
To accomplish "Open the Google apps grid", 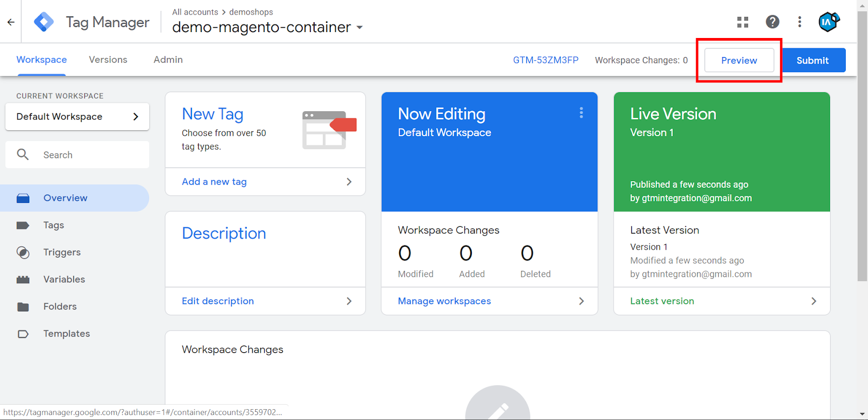I will click(x=743, y=22).
